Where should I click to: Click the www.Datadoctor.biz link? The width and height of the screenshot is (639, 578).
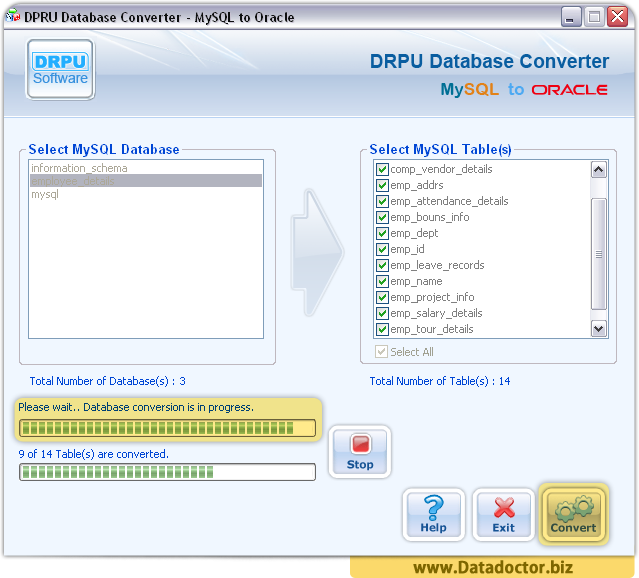point(493,567)
